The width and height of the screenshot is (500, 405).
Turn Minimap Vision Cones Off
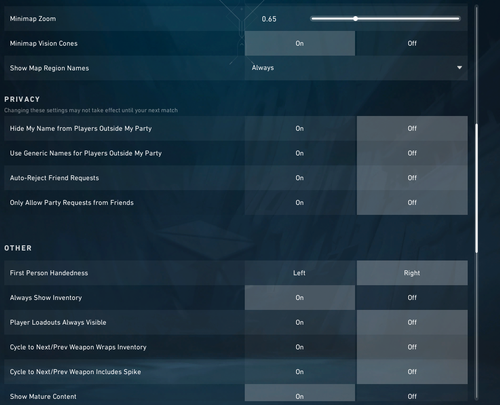(x=412, y=43)
